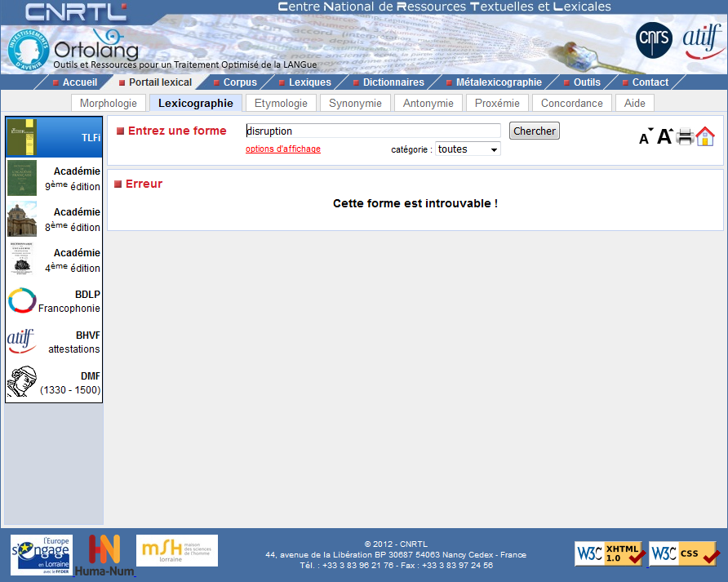Open the ATILF logo in header
The height and width of the screenshot is (582, 728).
pyautogui.click(x=703, y=42)
